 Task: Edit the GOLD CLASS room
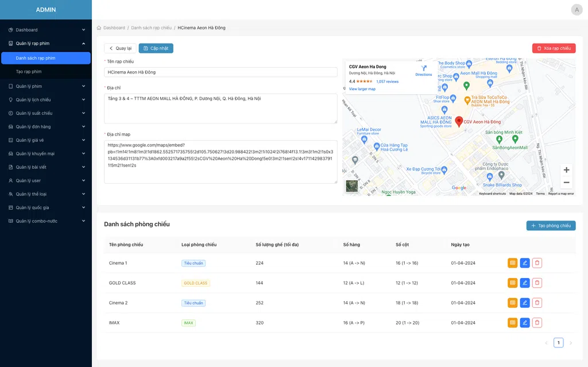coord(525,283)
